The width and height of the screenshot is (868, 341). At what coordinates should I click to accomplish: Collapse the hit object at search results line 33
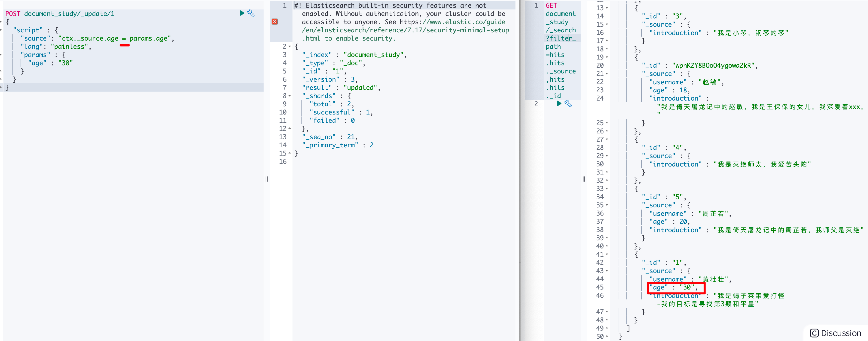pyautogui.click(x=607, y=188)
